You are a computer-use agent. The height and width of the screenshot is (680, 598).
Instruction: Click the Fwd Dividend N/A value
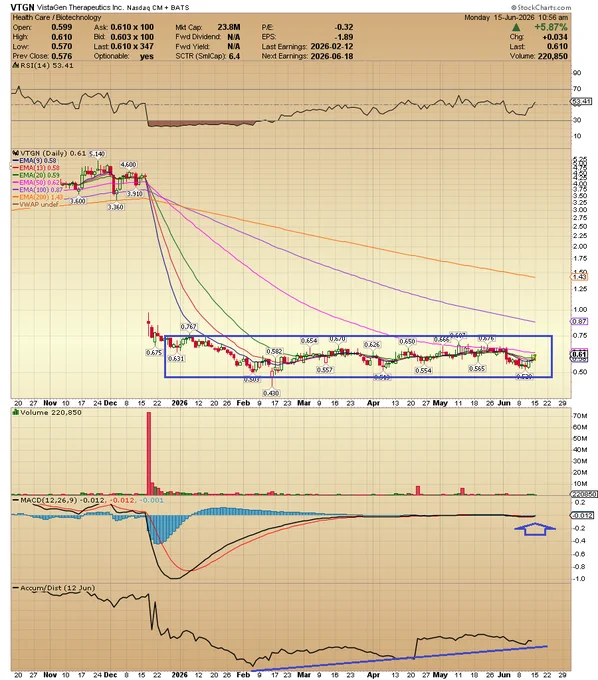(x=234, y=37)
